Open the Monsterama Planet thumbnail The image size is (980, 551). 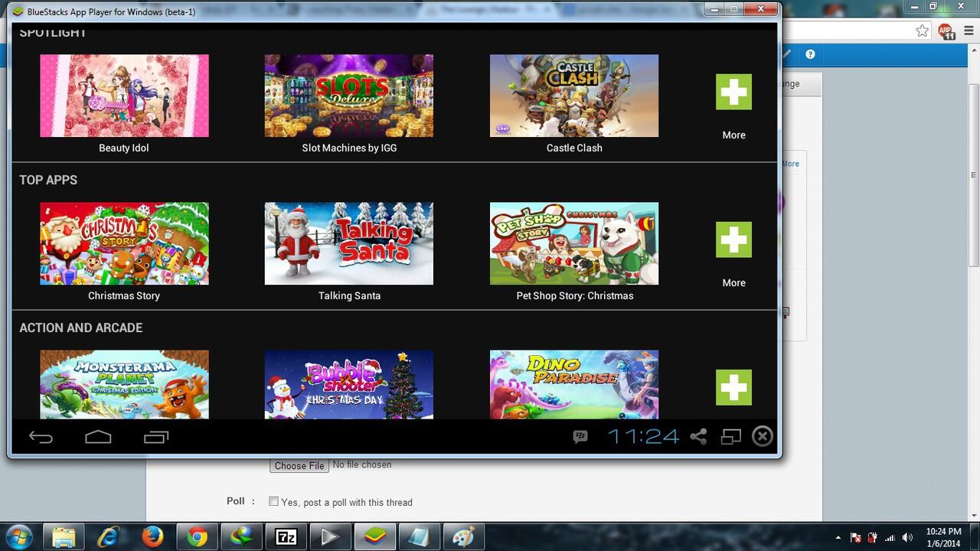pyautogui.click(x=124, y=384)
